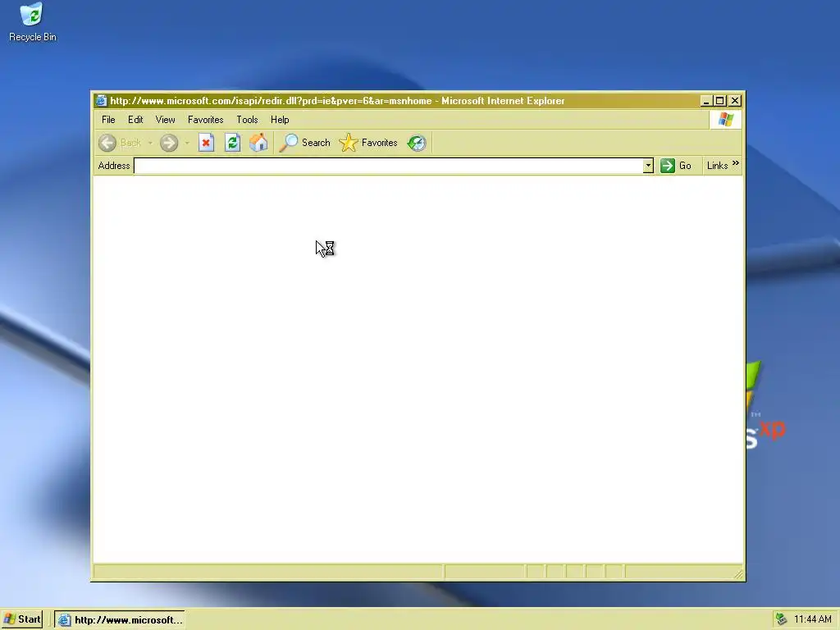Screen dimensions: 840x630
Task: Open the Address bar dropdown list
Action: point(648,166)
